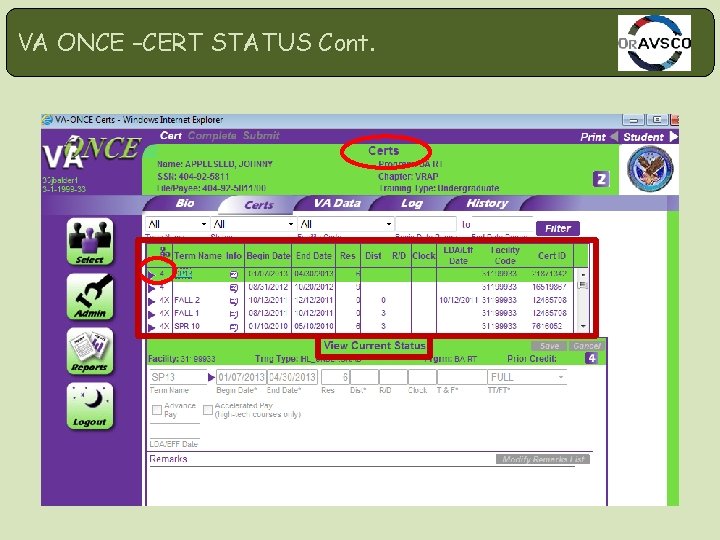
Task: Click the Z badge near Chapter VRAP
Action: point(601,179)
